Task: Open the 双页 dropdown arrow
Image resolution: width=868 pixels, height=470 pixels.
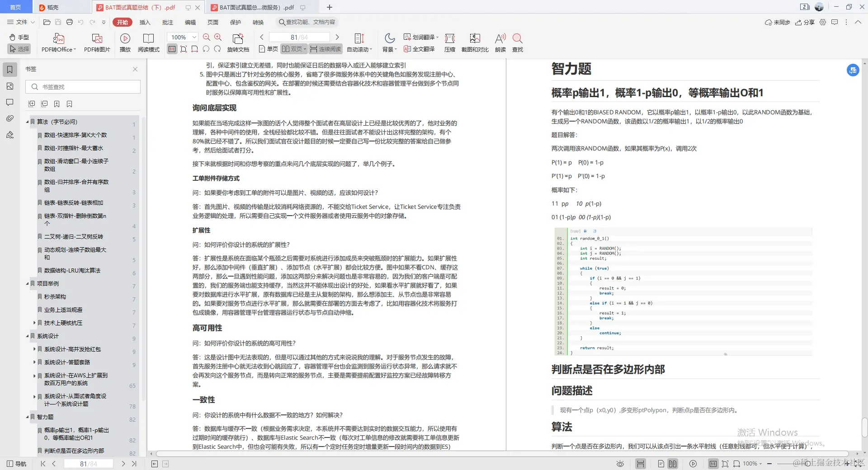Action: 305,49
